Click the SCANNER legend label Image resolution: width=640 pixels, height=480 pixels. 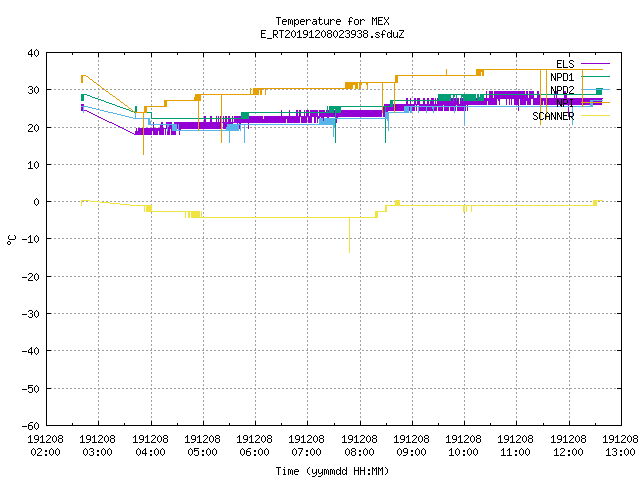(553, 116)
